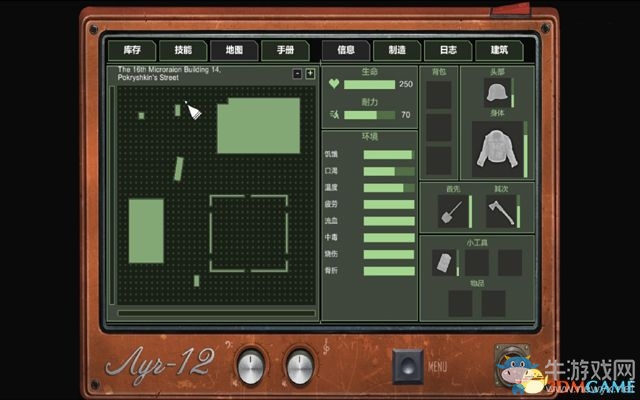
Task: Click the shovel durability bar
Action: coord(470,211)
